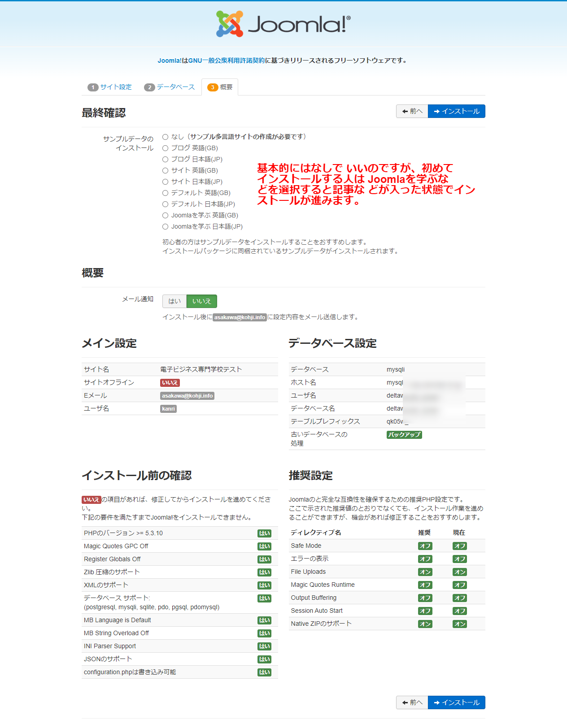Select サイト 英語(GB) radio option
Image resolution: width=567 pixels, height=728 pixels.
pyautogui.click(x=166, y=170)
